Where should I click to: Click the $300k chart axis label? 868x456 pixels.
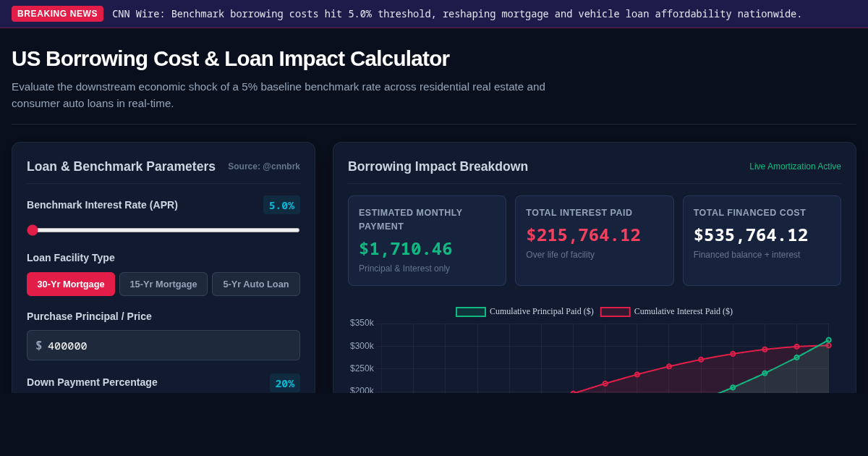point(362,346)
